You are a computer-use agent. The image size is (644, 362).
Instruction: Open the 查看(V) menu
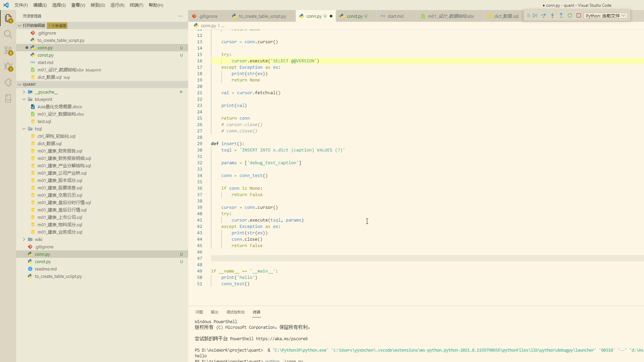[x=78, y=5]
